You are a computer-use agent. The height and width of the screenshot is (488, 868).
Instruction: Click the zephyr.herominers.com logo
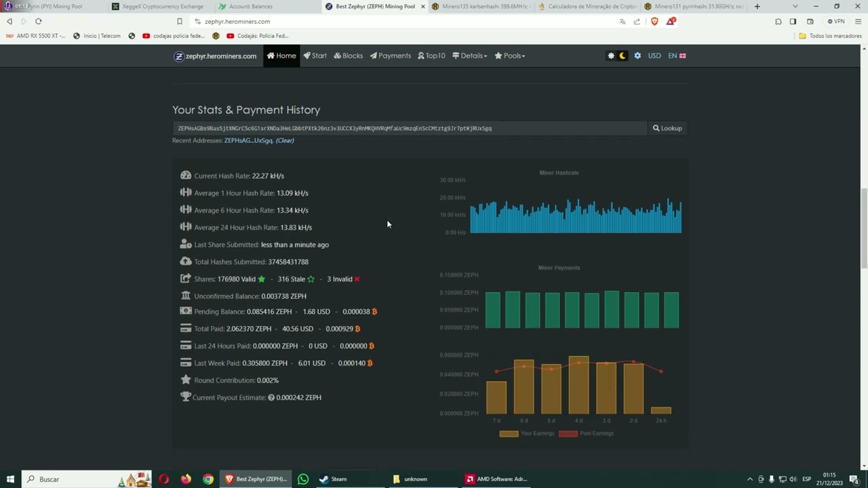(216, 56)
